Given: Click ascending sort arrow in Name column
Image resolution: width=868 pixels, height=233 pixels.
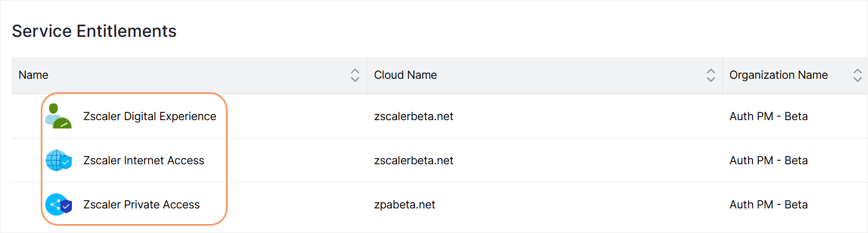Looking at the screenshot, I should tap(355, 72).
